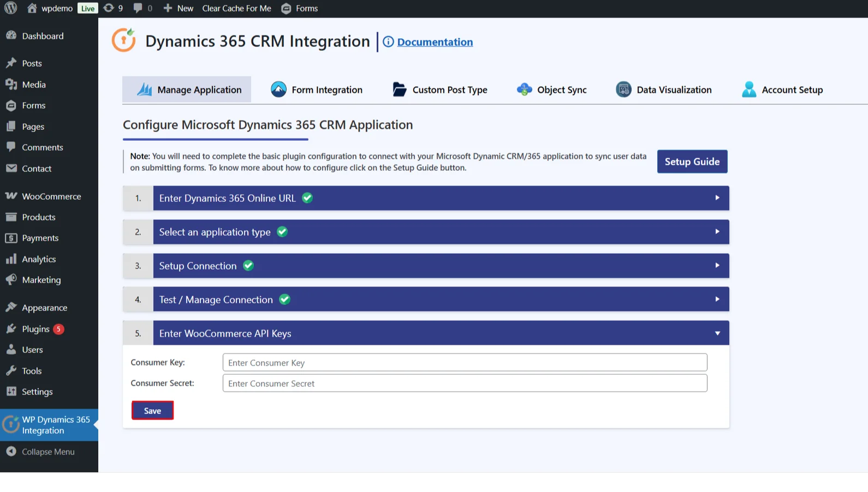
Task: Click the Tools wrench icon in sidebar
Action: tap(11, 370)
